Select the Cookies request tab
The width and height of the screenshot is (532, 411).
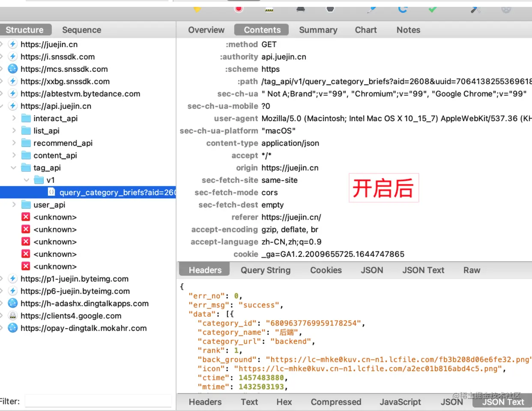(x=326, y=270)
